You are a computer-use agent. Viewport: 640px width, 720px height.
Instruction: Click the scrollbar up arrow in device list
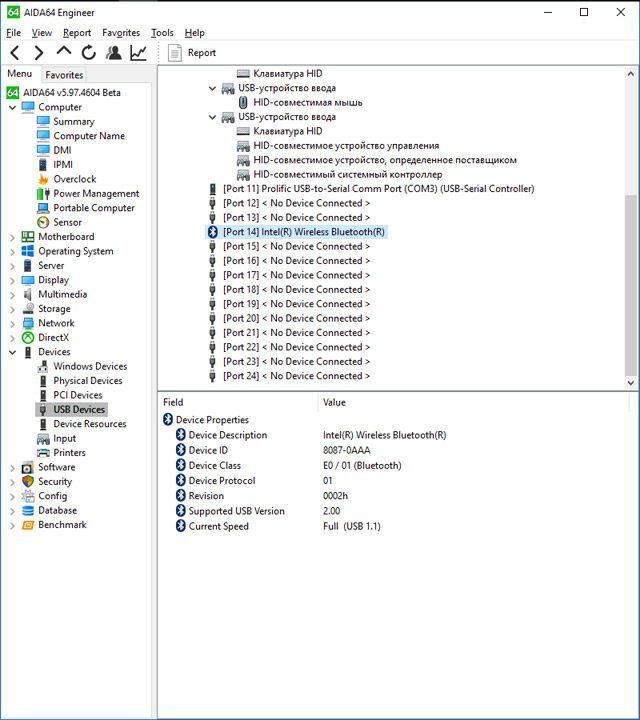click(x=631, y=73)
